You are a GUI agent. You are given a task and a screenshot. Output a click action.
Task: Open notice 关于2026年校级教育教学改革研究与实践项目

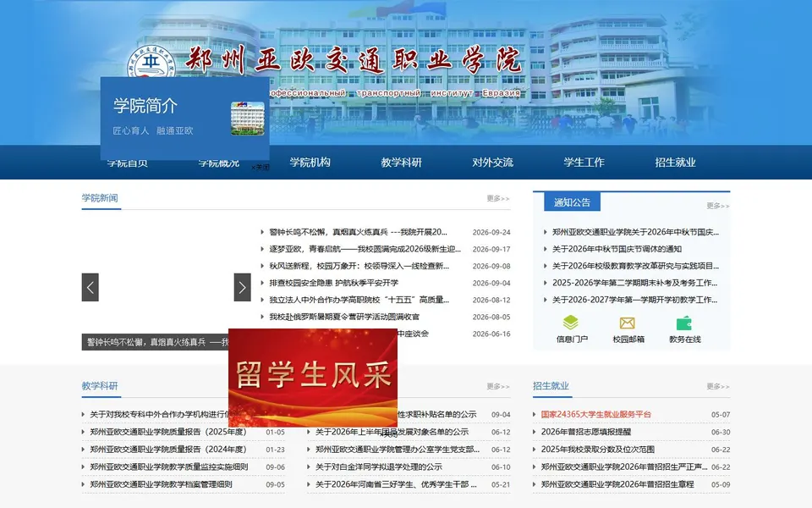coord(635,266)
